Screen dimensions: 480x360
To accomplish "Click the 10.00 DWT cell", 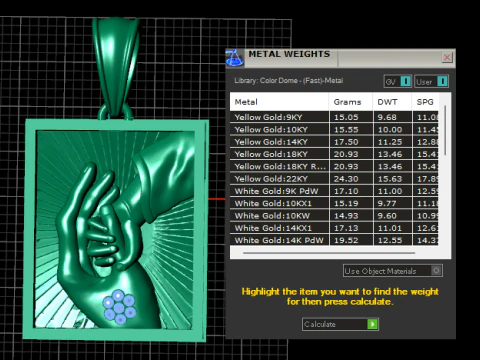I will coord(392,129).
